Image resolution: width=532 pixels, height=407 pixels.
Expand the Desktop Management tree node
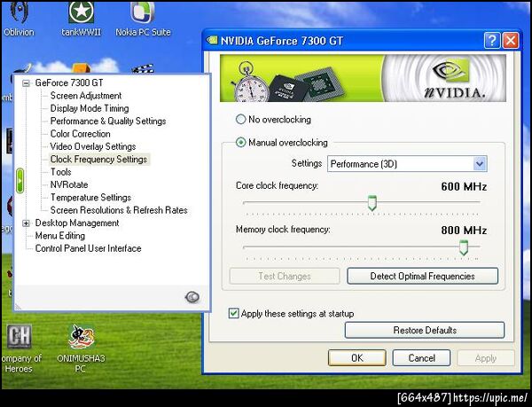[x=26, y=223]
